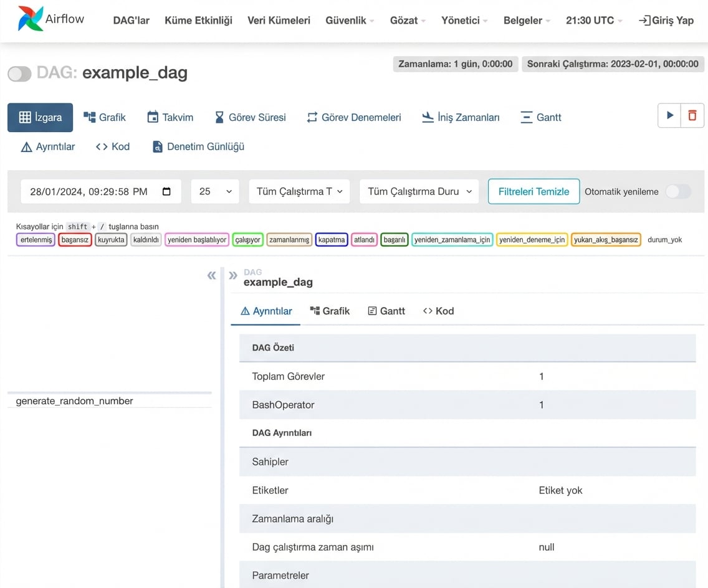The width and height of the screenshot is (708, 588).
Task: Open the calendar picker in date field
Action: click(x=166, y=192)
